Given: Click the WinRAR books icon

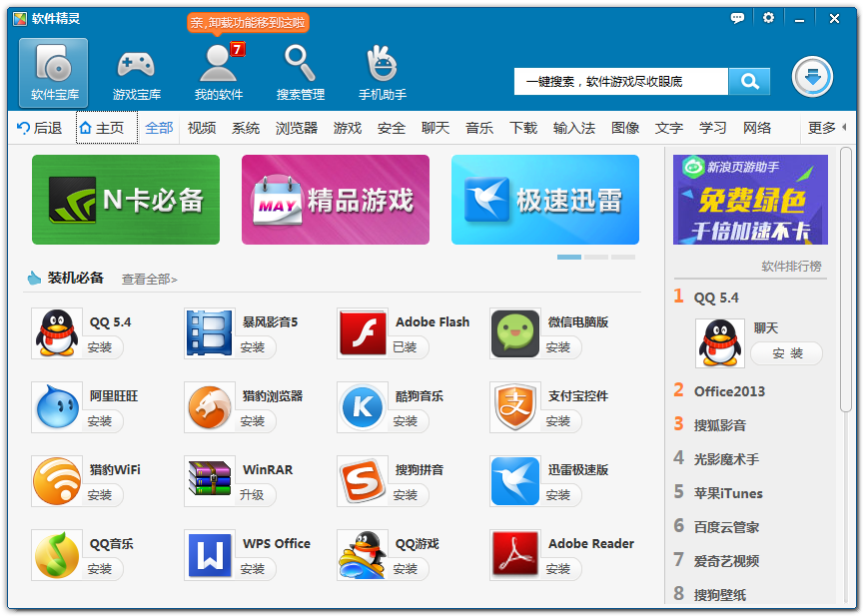Looking at the screenshot, I should coord(210,481).
